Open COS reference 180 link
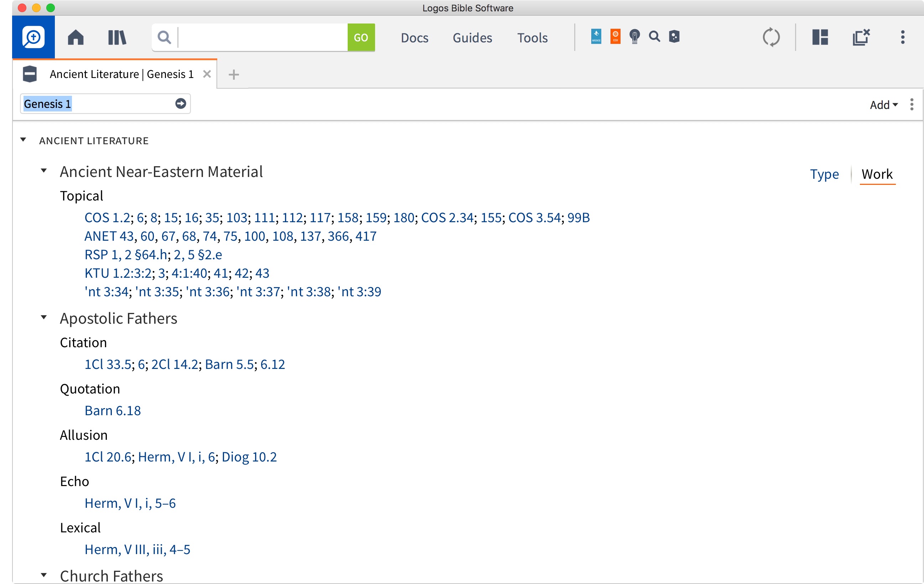 (x=403, y=218)
